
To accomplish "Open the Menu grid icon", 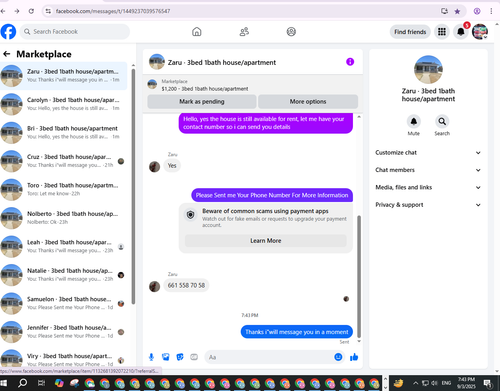I will (x=442, y=32).
